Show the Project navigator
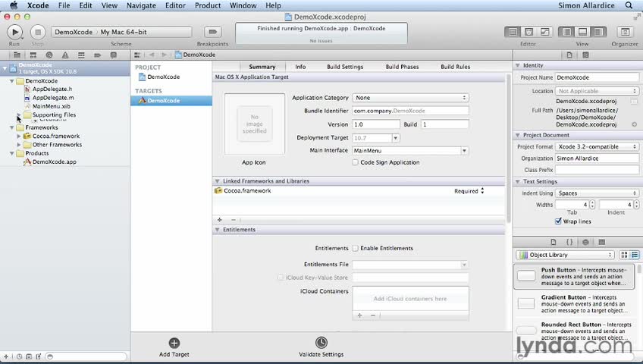The height and width of the screenshot is (364, 643). tap(17, 55)
